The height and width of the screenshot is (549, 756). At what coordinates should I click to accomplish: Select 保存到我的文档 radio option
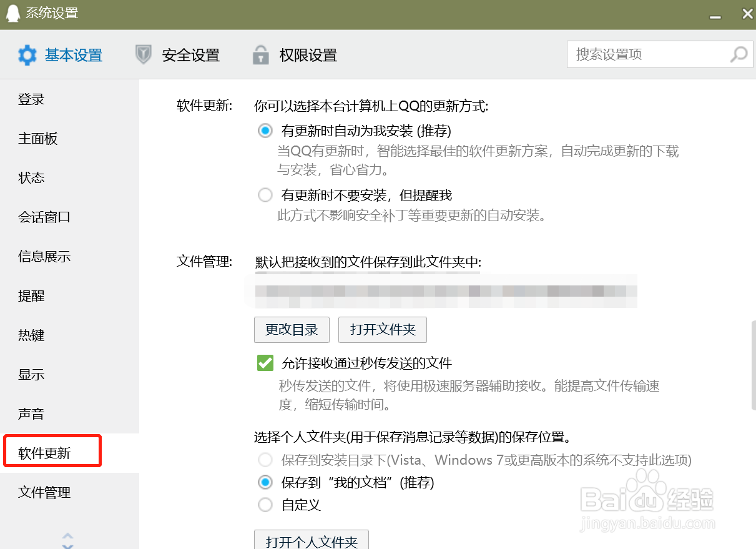265,482
